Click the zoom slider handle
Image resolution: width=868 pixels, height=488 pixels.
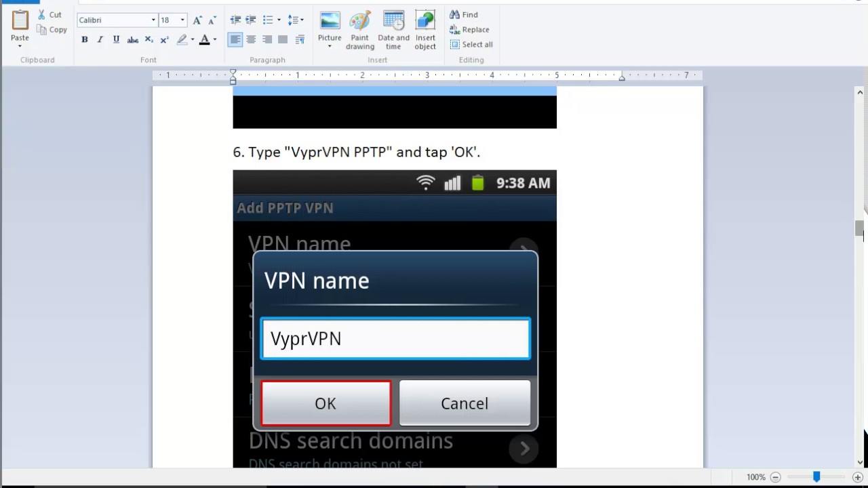point(816,477)
